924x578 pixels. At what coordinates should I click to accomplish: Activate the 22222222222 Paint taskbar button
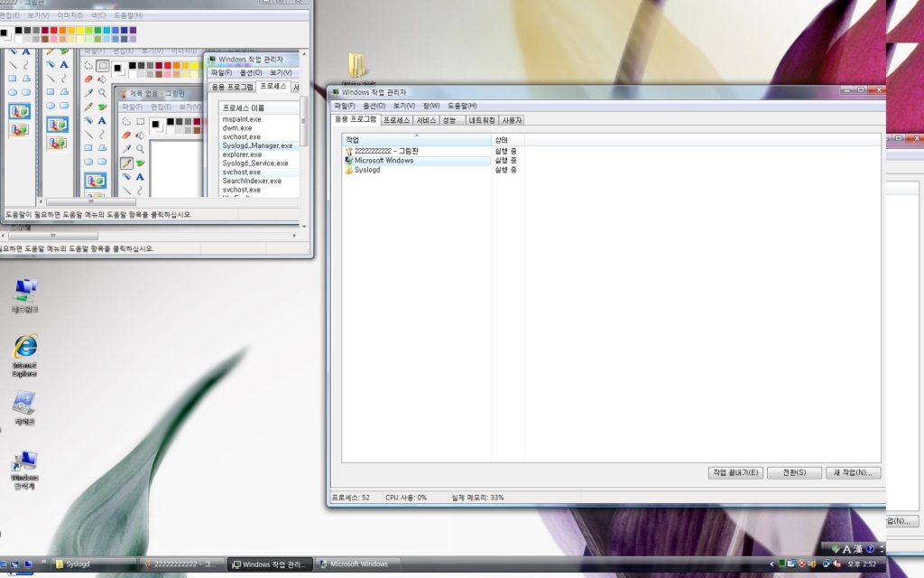coord(182,564)
